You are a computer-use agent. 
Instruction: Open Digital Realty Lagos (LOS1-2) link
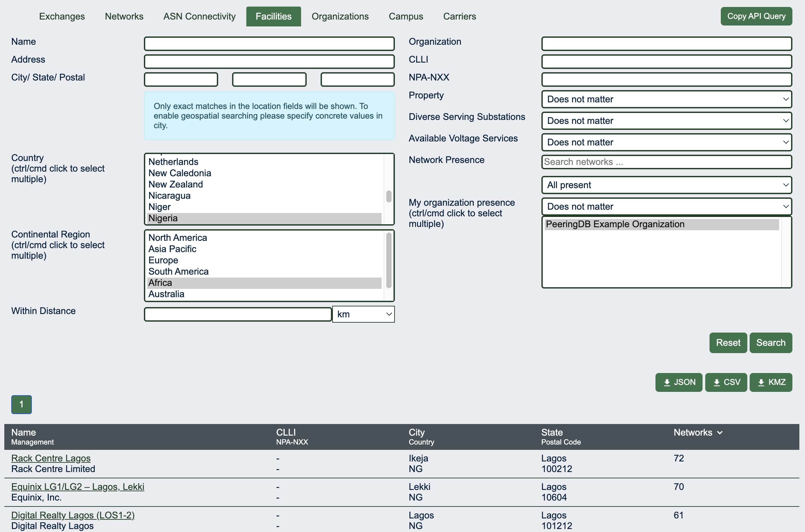tap(73, 515)
